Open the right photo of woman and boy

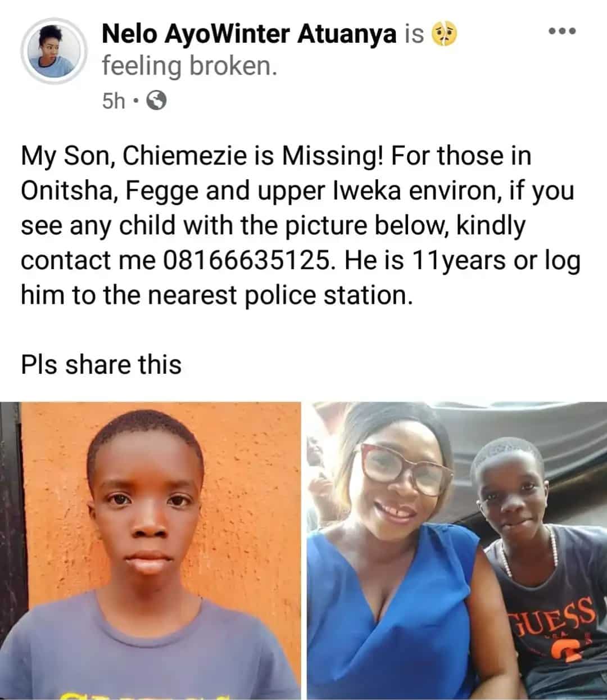pos(456,551)
